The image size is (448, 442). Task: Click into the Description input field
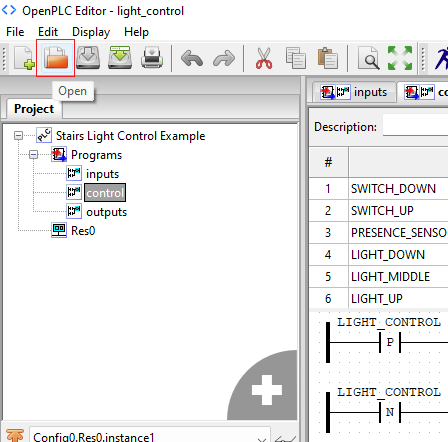[415, 126]
